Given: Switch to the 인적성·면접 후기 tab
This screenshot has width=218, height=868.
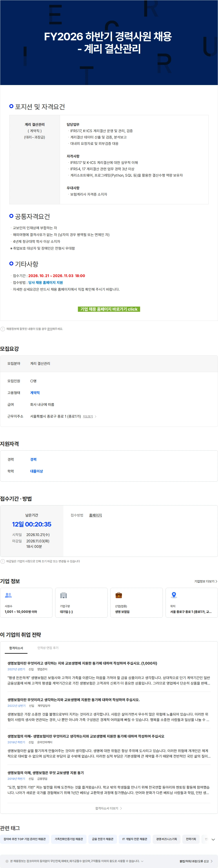Looking at the screenshot, I should [x=48, y=648].
